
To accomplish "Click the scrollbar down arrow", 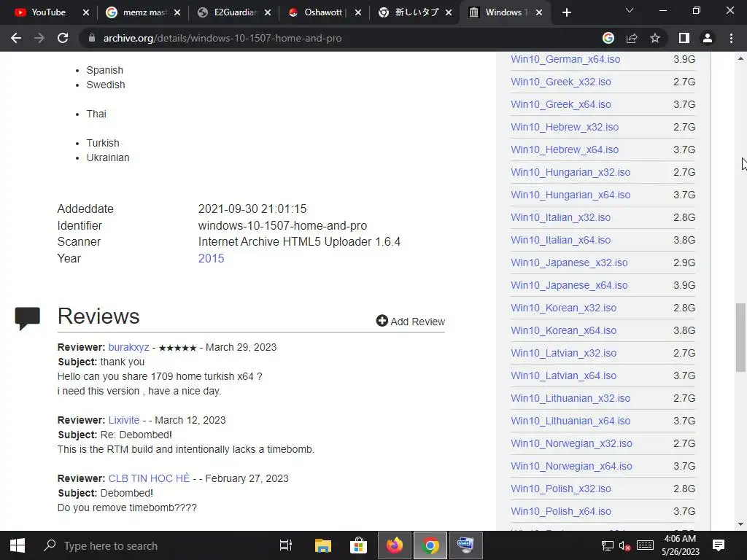I will pyautogui.click(x=740, y=524).
